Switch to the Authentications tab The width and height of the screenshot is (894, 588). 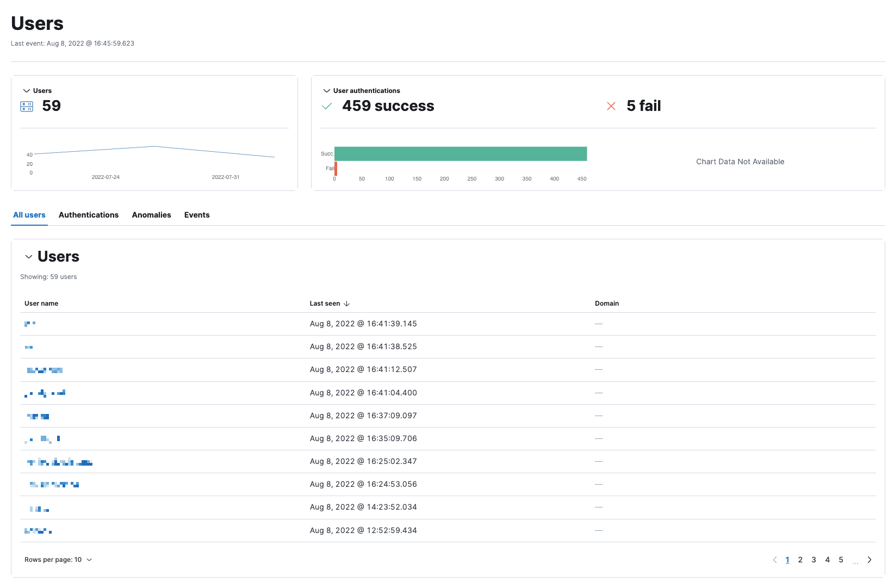pyautogui.click(x=89, y=215)
